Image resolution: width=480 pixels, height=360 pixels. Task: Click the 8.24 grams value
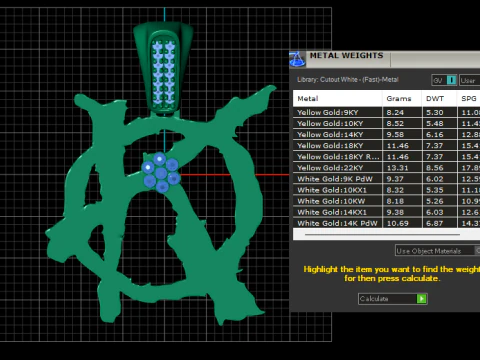[x=395, y=113]
